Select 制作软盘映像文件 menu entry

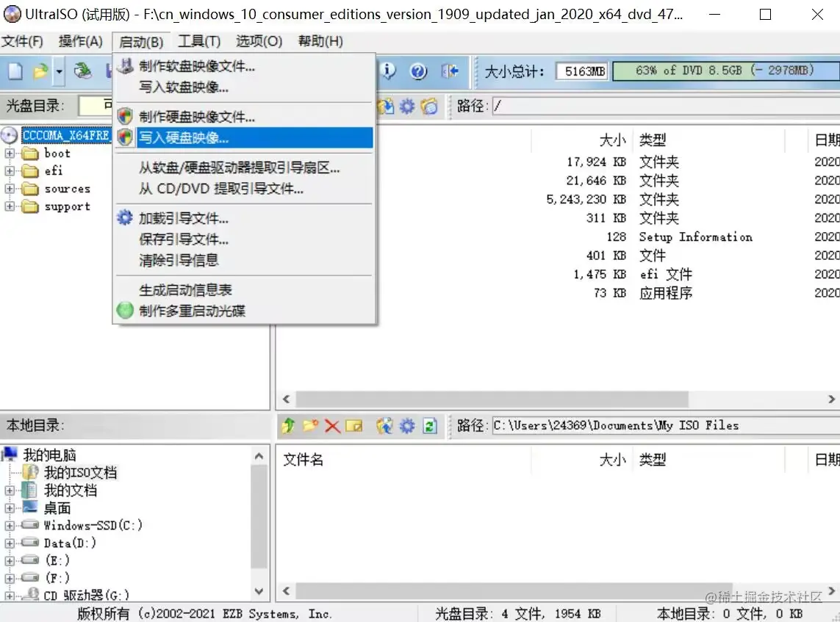tap(244, 66)
